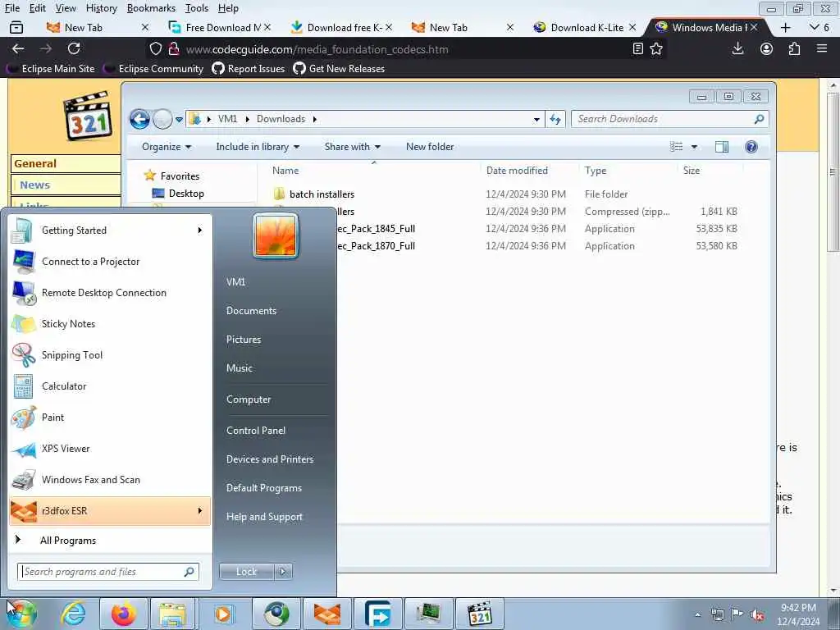
Task: Launch Sticky Notes from Start menu
Action: pos(110,323)
